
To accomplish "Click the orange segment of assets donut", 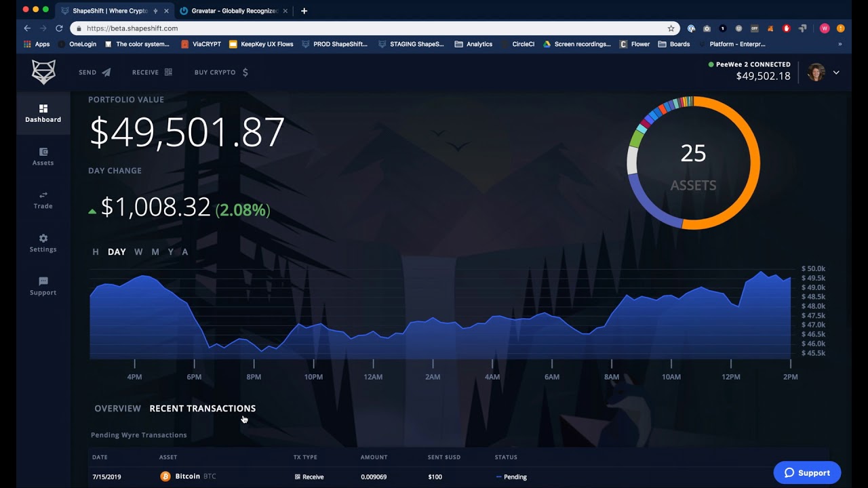I will point(754,163).
